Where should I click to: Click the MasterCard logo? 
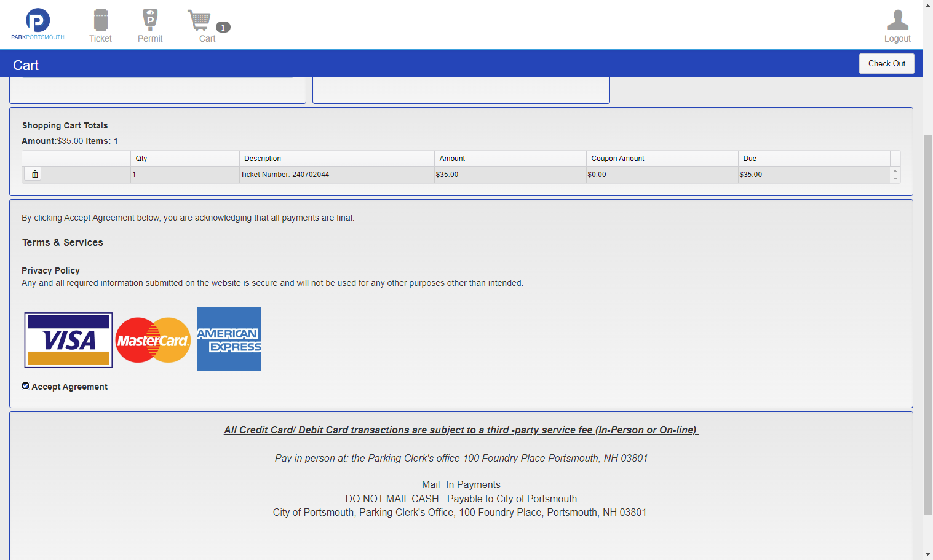point(153,340)
